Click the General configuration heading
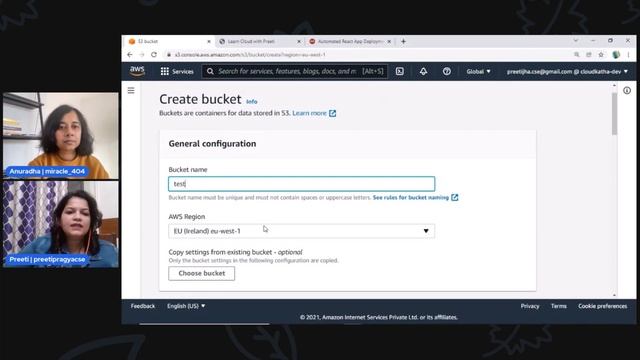This screenshot has width=640, height=360. click(x=212, y=144)
